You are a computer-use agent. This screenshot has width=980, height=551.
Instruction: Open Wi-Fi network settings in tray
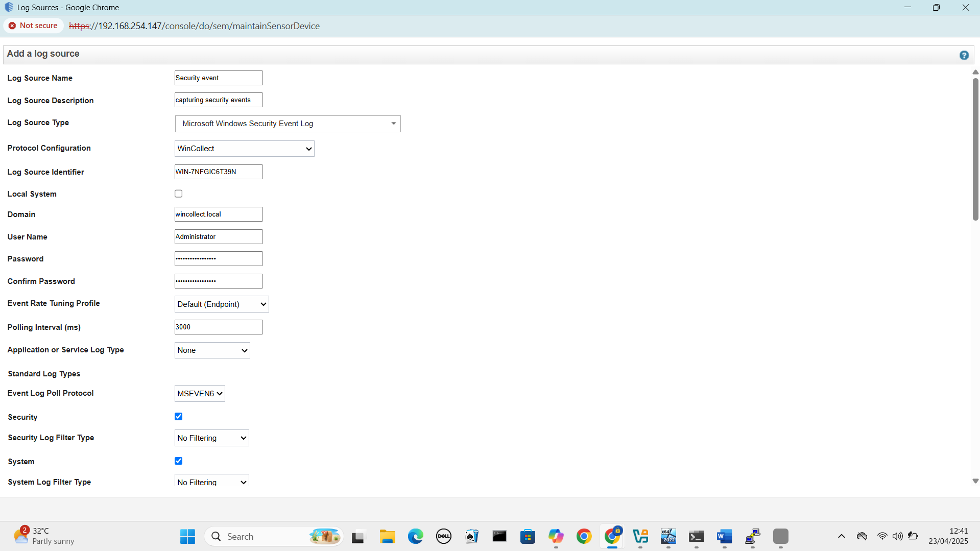(x=882, y=536)
